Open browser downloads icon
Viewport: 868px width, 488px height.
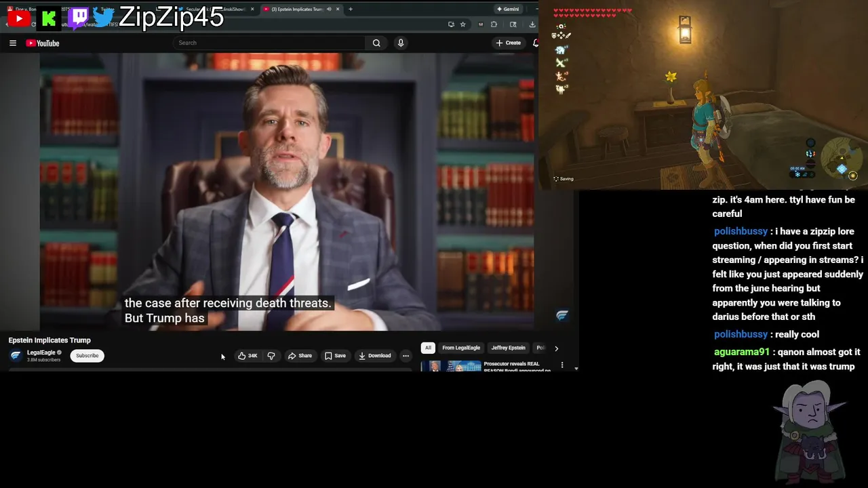click(532, 24)
